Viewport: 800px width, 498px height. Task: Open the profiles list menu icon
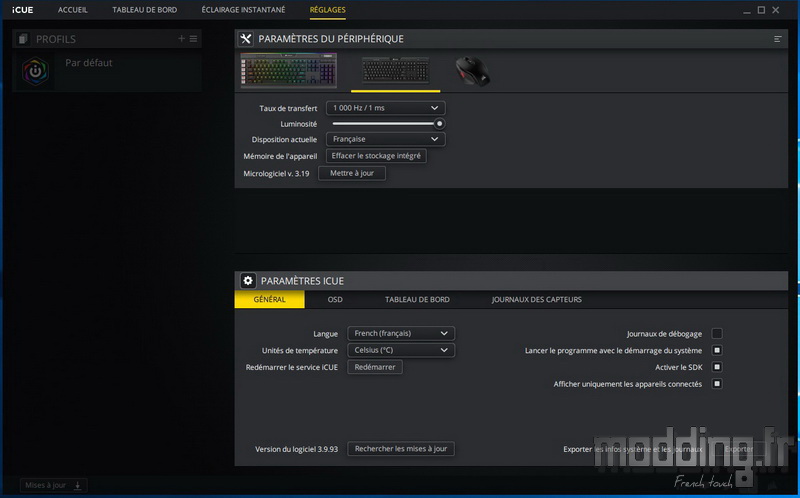click(x=193, y=39)
